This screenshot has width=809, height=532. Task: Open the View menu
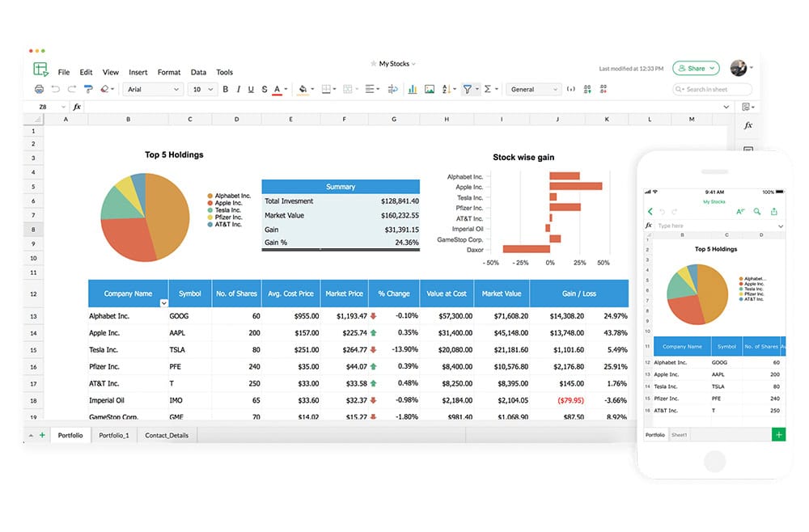tap(110, 72)
